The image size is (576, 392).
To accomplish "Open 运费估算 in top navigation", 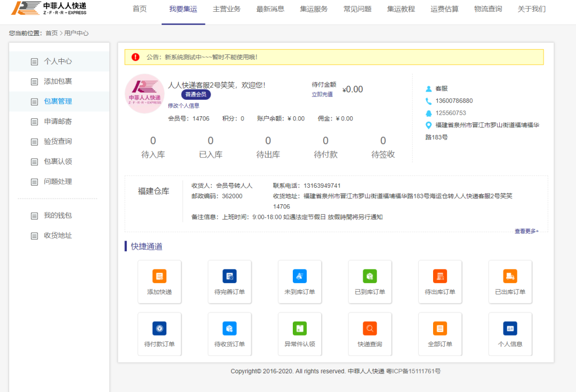I will coord(444,9).
